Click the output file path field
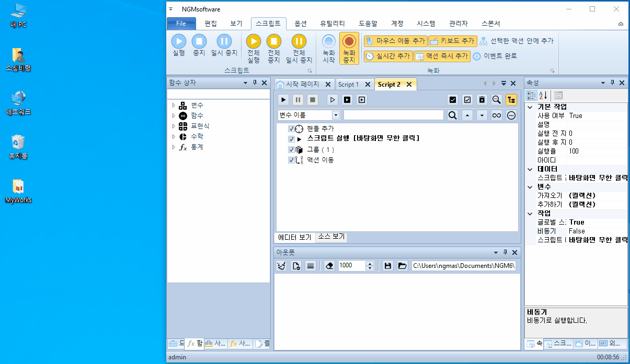This screenshot has height=364, width=630. coord(463,265)
